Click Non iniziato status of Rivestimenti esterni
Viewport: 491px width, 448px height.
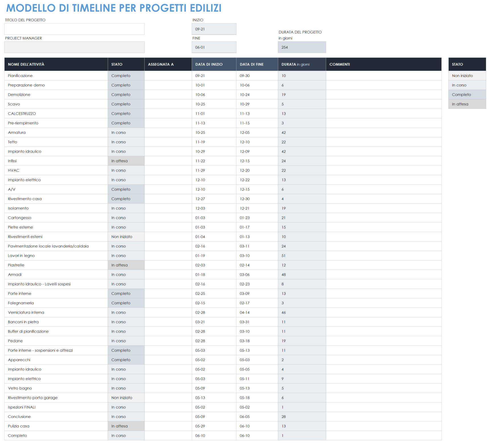pos(126,237)
